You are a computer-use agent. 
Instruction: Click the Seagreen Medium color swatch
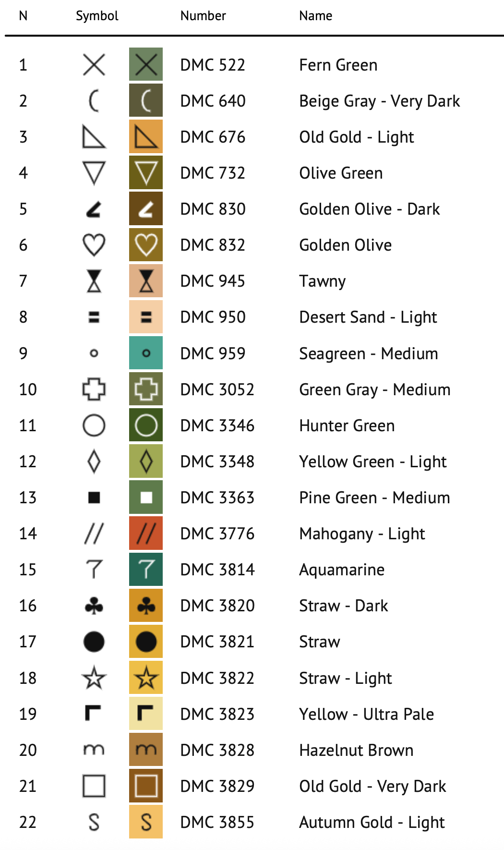click(x=146, y=353)
